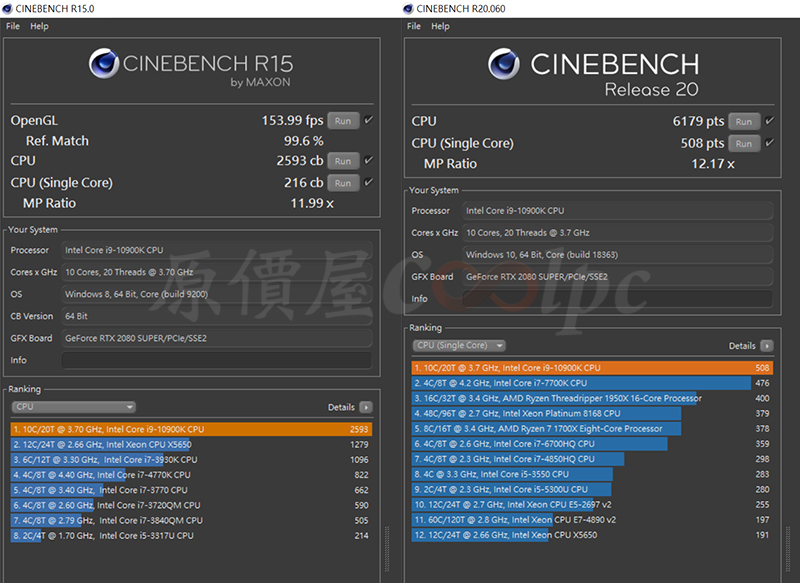Run CPU (Single Core) test in R15
The height and width of the screenshot is (583, 800).
343,183
